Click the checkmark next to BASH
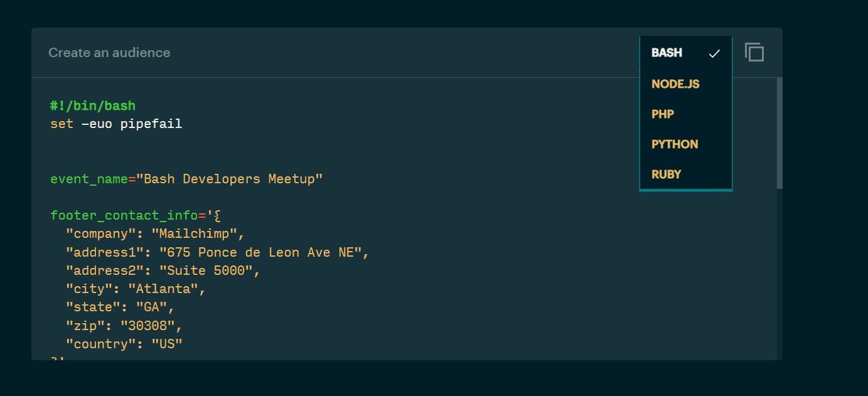This screenshot has width=868, height=396. pos(715,53)
